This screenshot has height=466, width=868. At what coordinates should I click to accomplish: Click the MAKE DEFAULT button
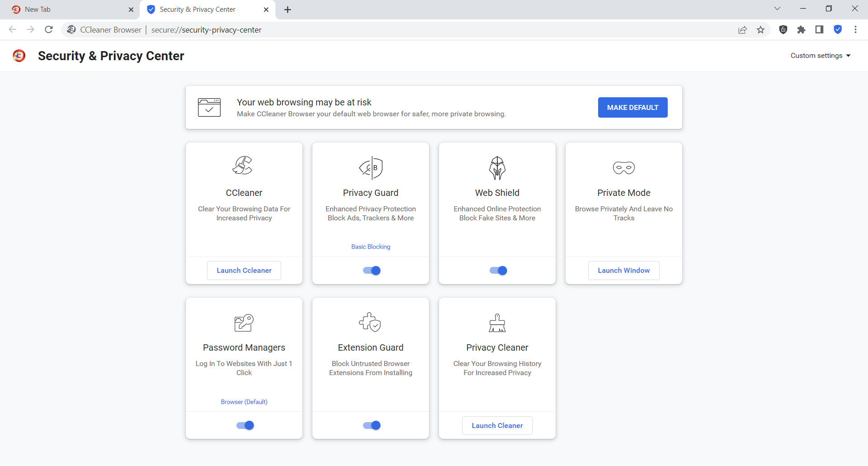[x=633, y=108]
